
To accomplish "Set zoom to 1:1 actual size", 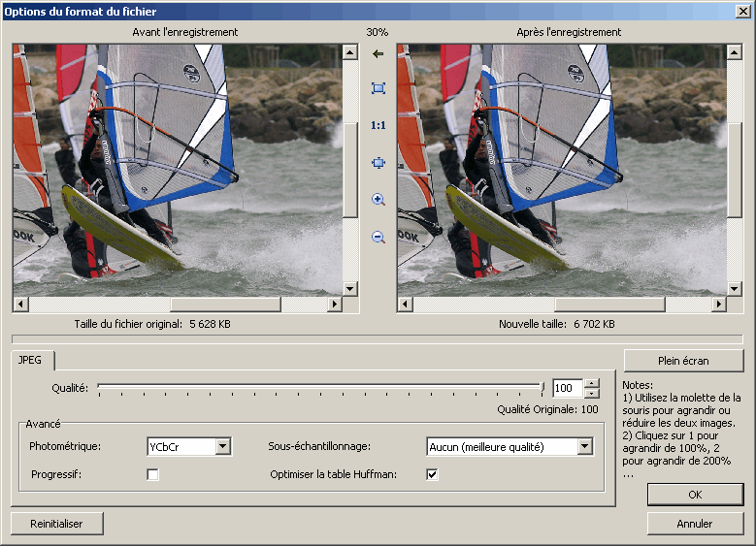I will pos(378,125).
